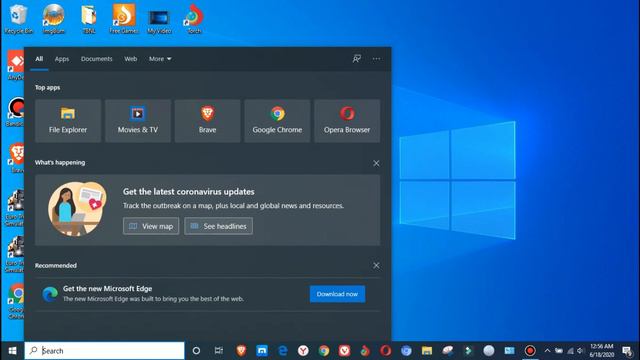The width and height of the screenshot is (640, 360).
Task: Switch to the Apps search tab
Action: (x=62, y=59)
